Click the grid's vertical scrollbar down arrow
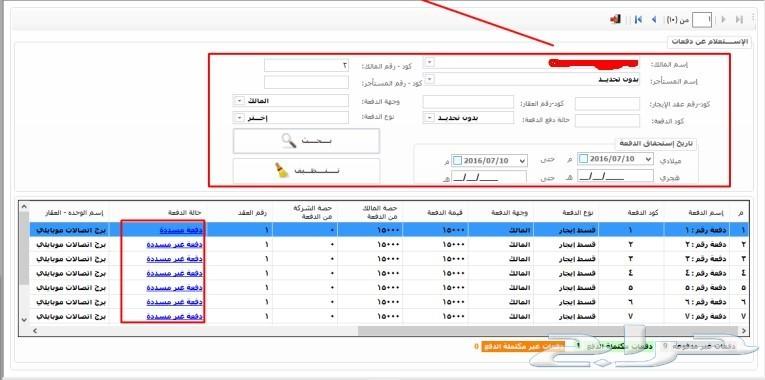This screenshot has width=765, height=380. (x=24, y=320)
